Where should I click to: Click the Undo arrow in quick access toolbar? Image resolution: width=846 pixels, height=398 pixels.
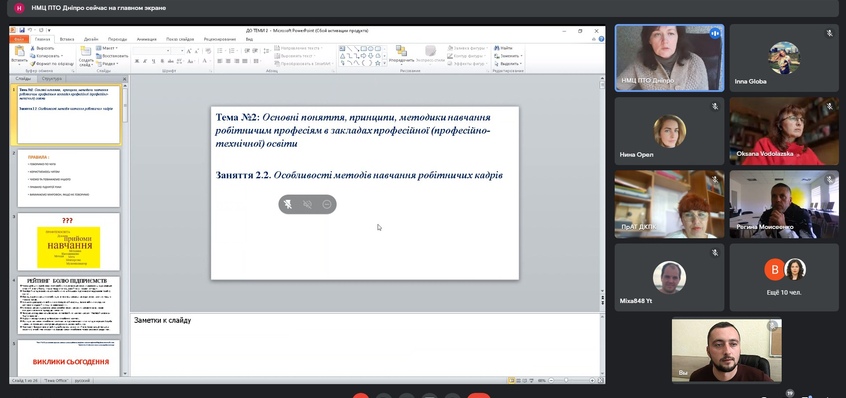(30, 30)
